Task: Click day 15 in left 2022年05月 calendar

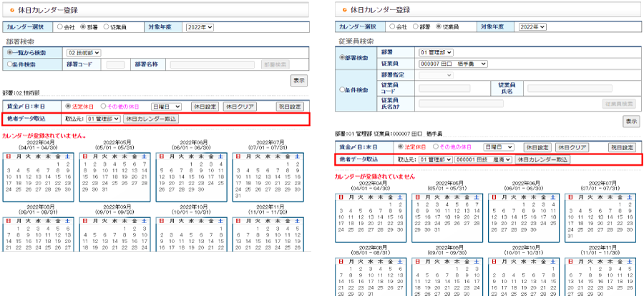Action: point(85,177)
